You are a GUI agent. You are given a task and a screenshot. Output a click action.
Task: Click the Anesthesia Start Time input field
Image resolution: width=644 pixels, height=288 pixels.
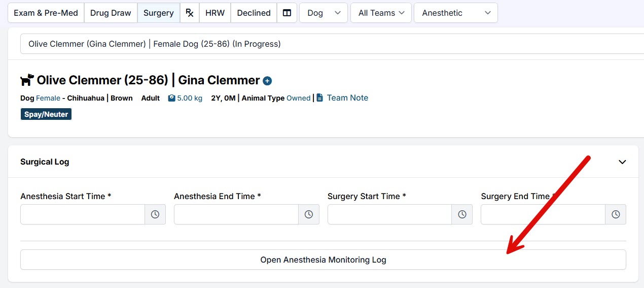click(83, 214)
